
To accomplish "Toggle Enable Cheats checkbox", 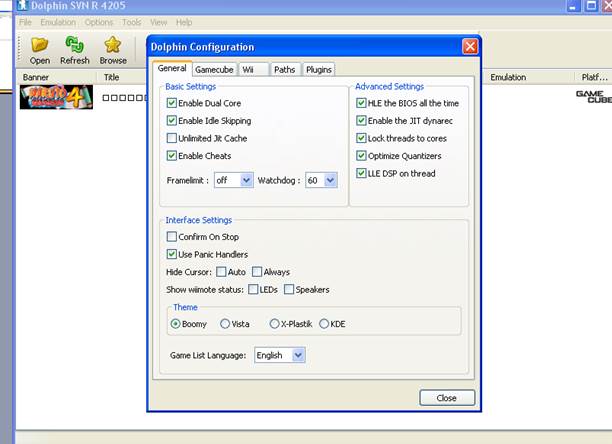I will pos(171,155).
